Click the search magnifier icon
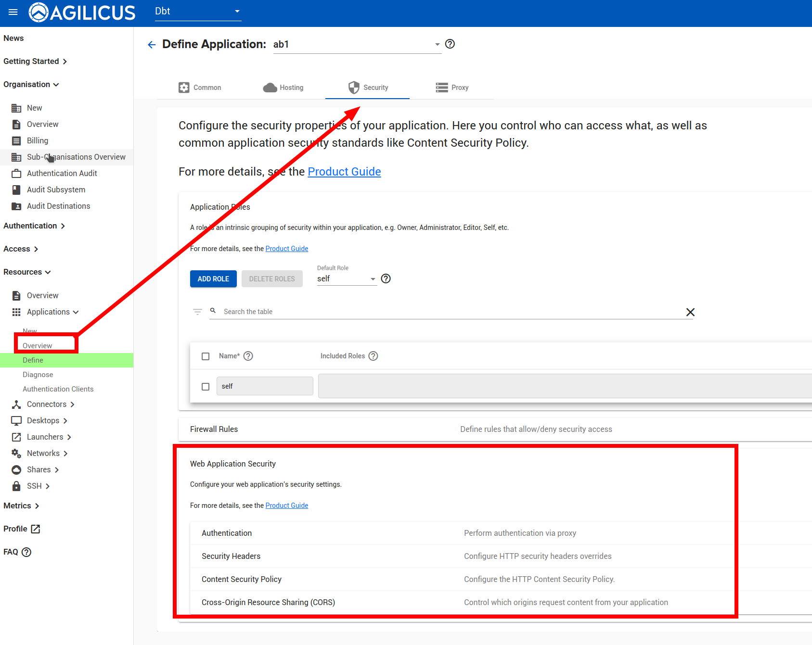This screenshot has width=812, height=645. (213, 311)
